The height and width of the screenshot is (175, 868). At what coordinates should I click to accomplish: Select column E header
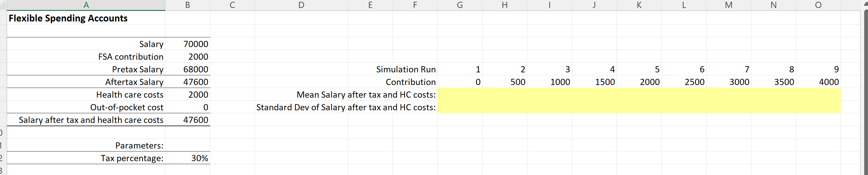point(370,5)
